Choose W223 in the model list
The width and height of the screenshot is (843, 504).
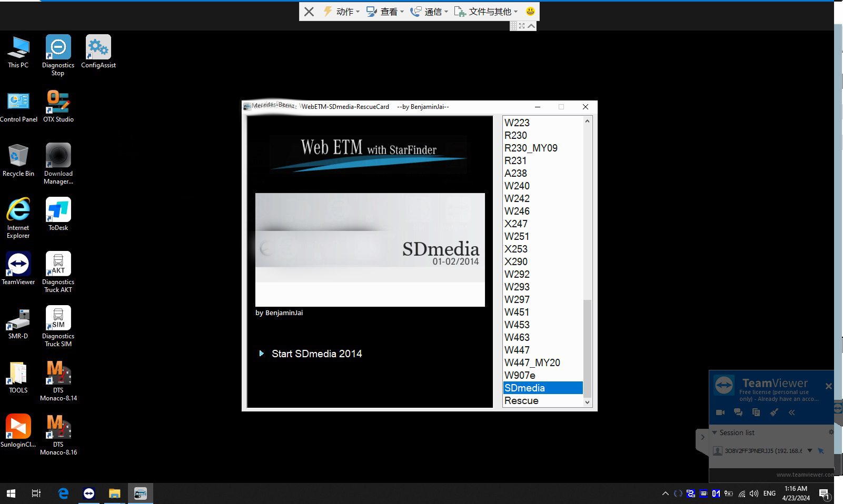tap(543, 123)
